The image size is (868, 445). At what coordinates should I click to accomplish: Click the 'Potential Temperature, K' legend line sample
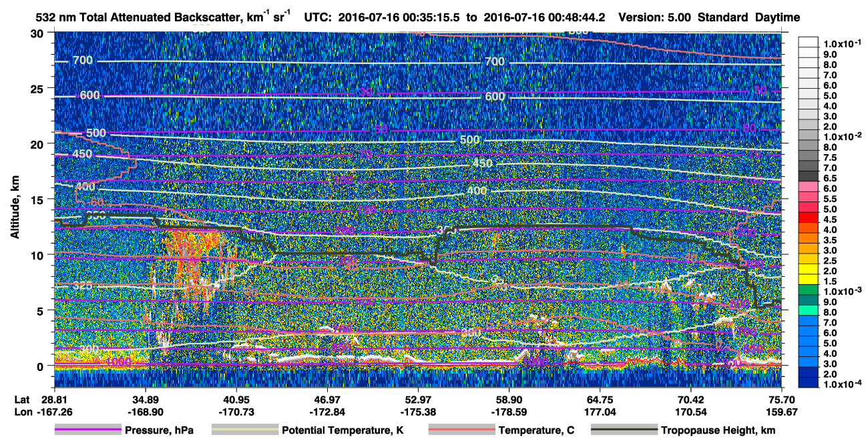point(245,430)
